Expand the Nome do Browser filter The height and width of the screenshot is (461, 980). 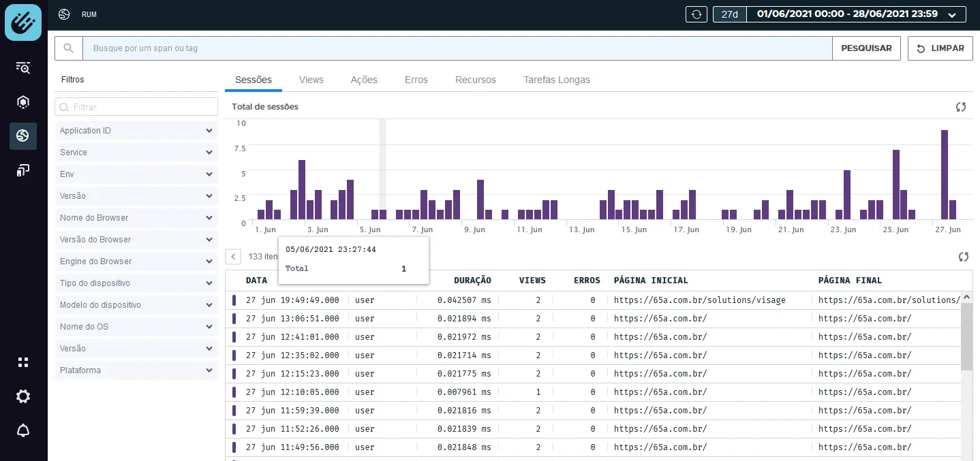pyautogui.click(x=136, y=218)
